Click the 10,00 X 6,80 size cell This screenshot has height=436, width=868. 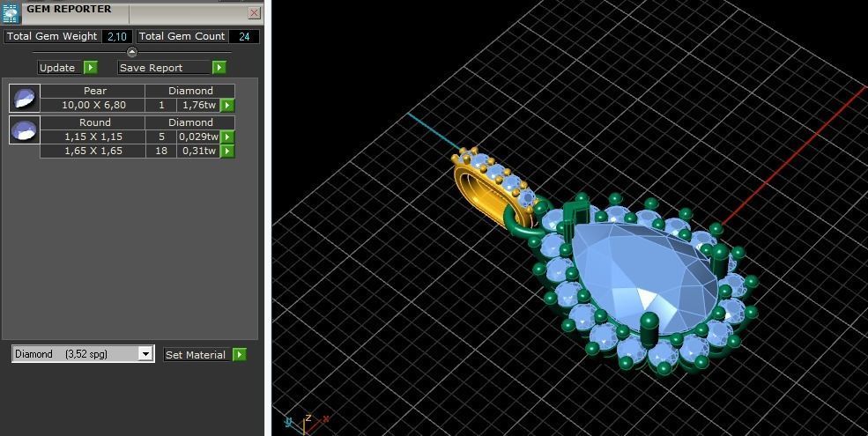pyautogui.click(x=93, y=105)
